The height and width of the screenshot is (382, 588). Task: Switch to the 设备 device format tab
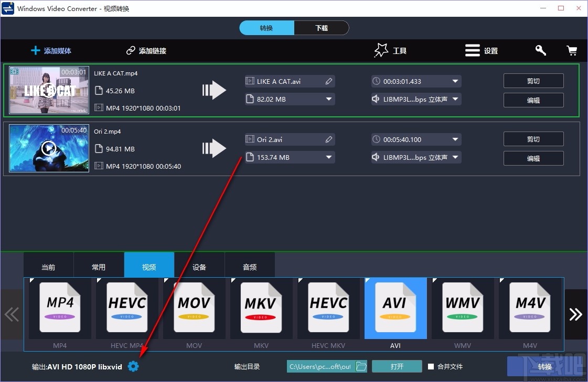199,266
